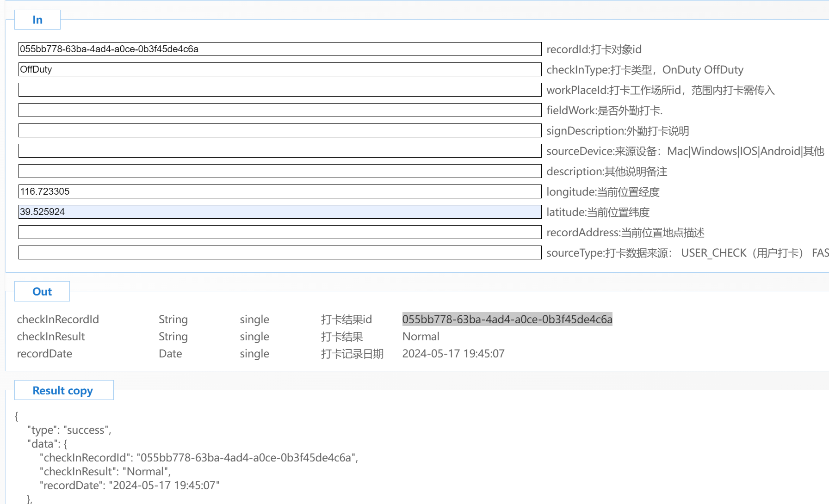Viewport: 829px width, 504px height.
Task: Click the 打卡记录日期 description cell
Action: click(352, 354)
